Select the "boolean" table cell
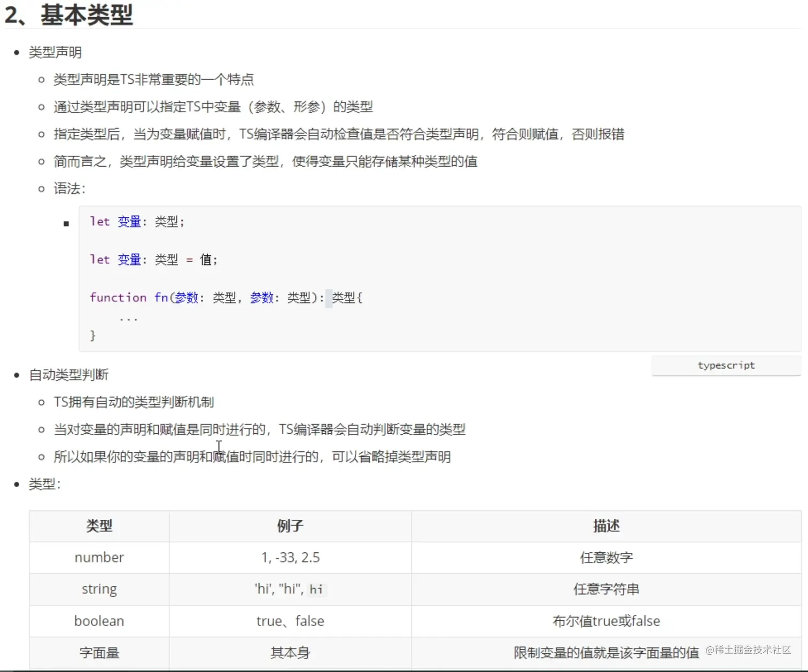 (x=99, y=621)
